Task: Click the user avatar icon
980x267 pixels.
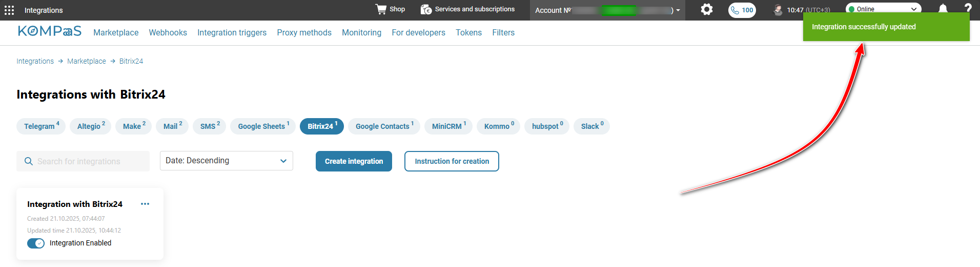Action: 778,10
